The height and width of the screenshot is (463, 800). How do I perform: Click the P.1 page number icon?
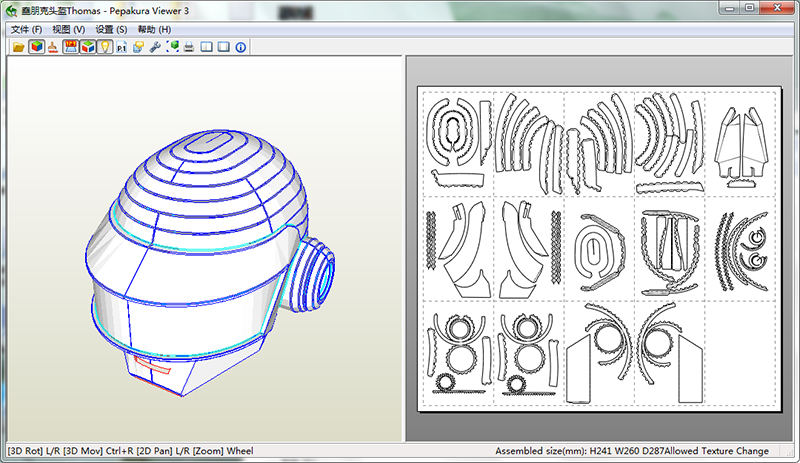coord(121,47)
